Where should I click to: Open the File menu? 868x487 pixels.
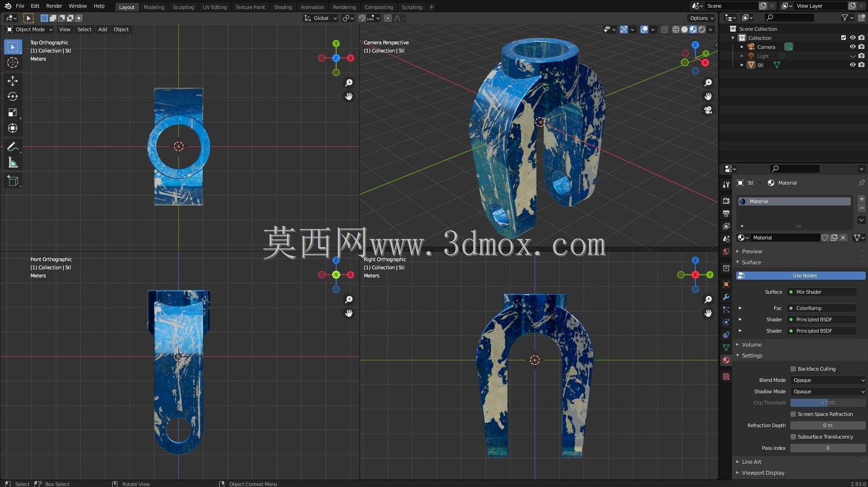pos(20,6)
